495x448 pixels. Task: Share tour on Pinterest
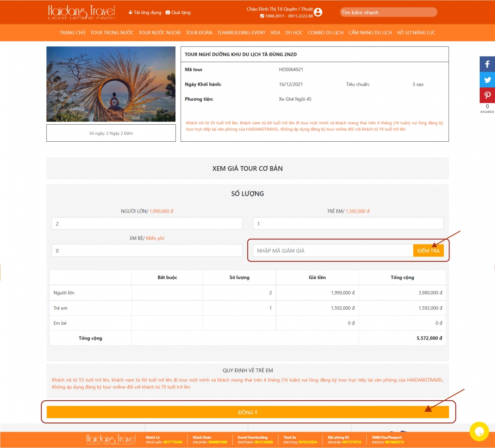click(x=487, y=95)
